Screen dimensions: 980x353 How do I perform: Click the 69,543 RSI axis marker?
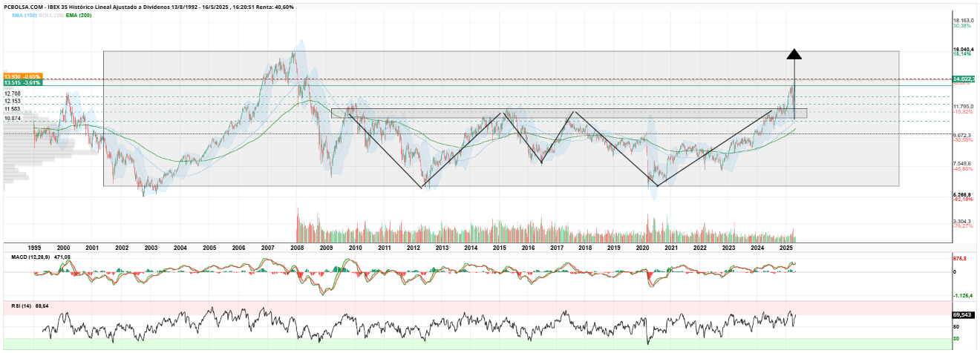pyautogui.click(x=962, y=315)
